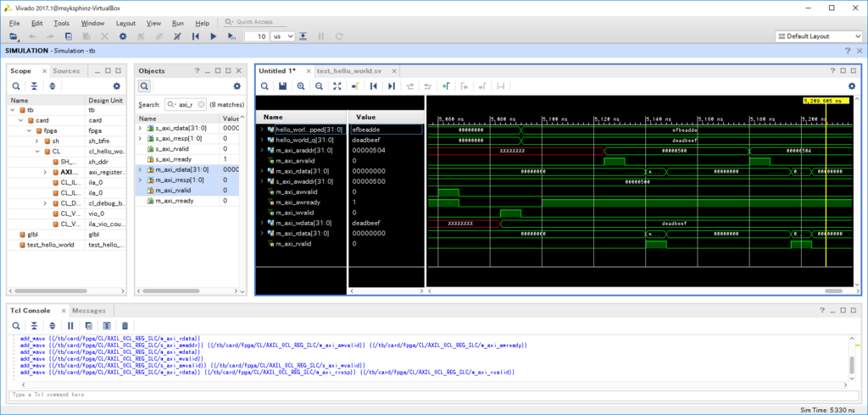Click Zoom Out icon in waveform toolbar

point(319,86)
